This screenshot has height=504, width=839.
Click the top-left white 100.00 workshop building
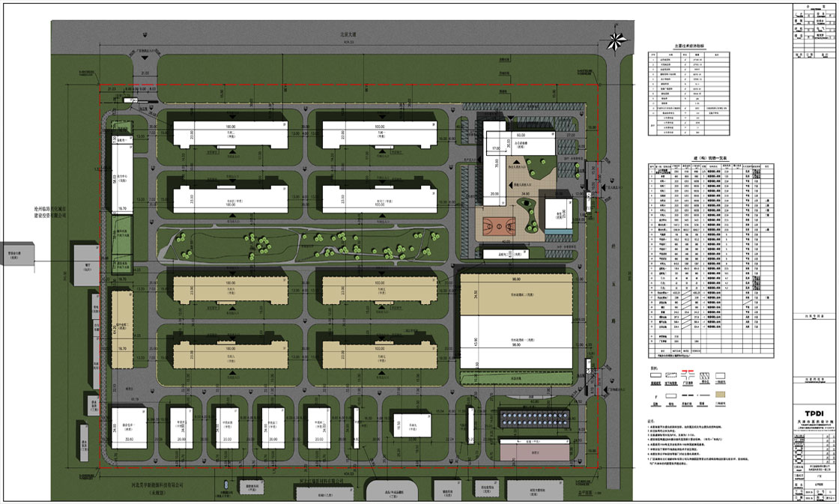(x=230, y=135)
